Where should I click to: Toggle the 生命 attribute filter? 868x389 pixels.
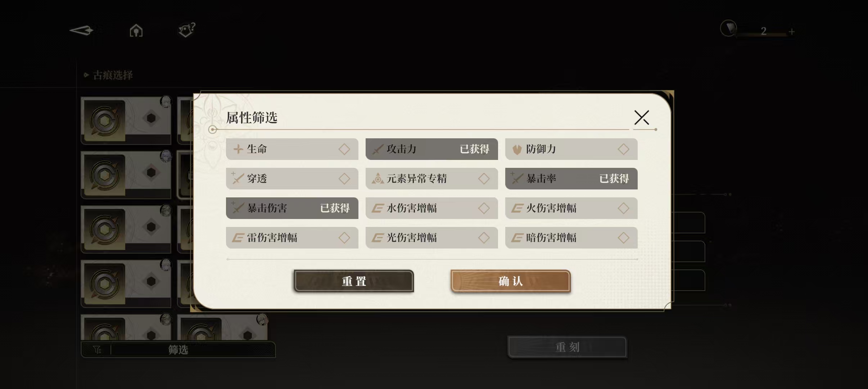tap(292, 149)
